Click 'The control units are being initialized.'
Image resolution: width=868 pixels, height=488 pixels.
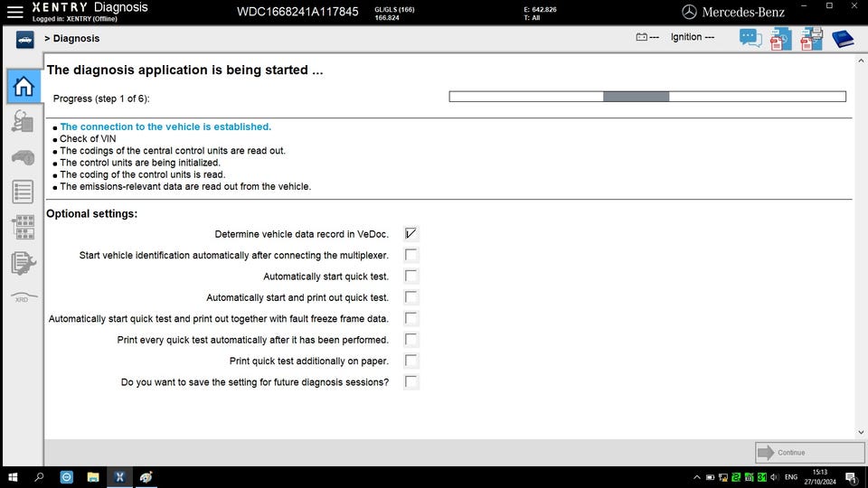pos(140,163)
